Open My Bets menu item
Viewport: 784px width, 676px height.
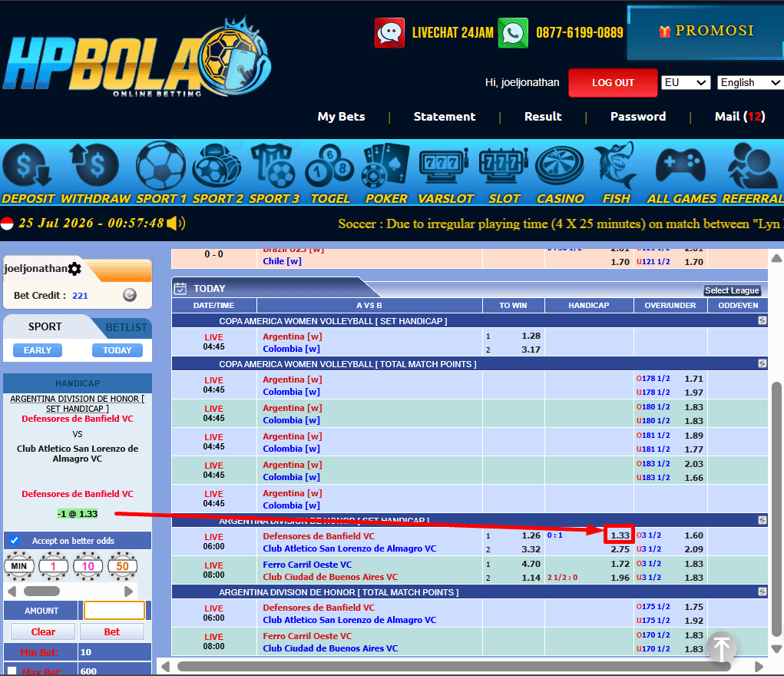[x=342, y=117]
